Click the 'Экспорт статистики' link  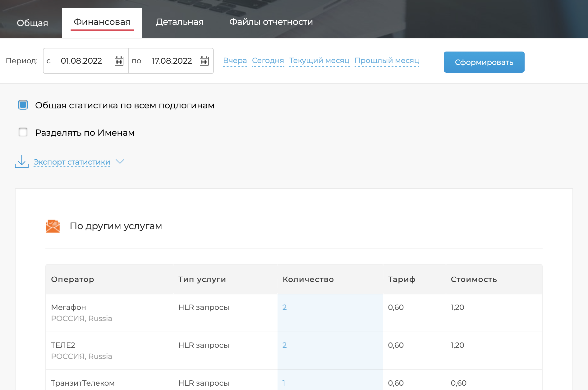[x=72, y=162]
